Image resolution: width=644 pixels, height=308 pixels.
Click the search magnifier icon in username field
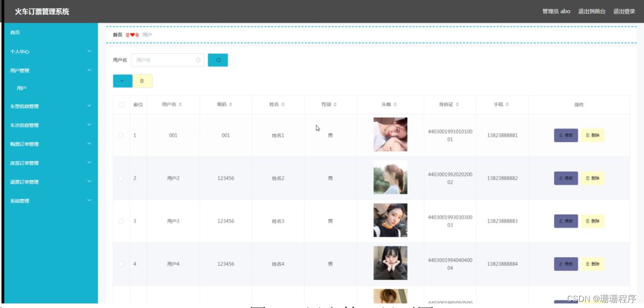(x=198, y=60)
